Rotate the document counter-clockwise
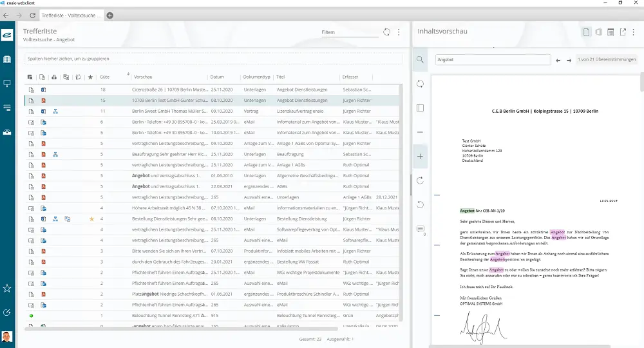This screenshot has width=644, height=348. pos(420,204)
